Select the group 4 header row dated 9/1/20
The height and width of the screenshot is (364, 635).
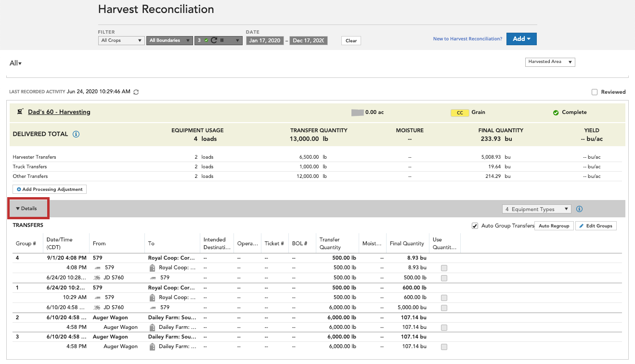pos(317,258)
